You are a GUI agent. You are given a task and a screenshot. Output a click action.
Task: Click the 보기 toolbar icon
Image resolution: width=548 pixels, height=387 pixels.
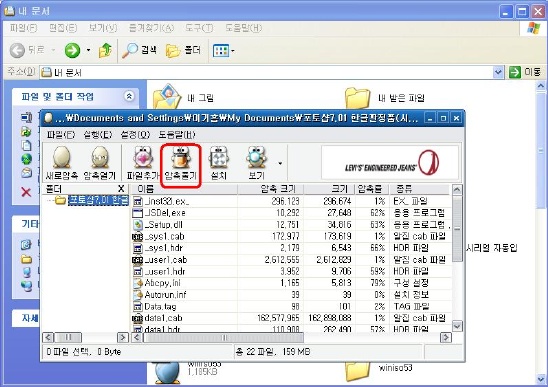[x=257, y=163]
